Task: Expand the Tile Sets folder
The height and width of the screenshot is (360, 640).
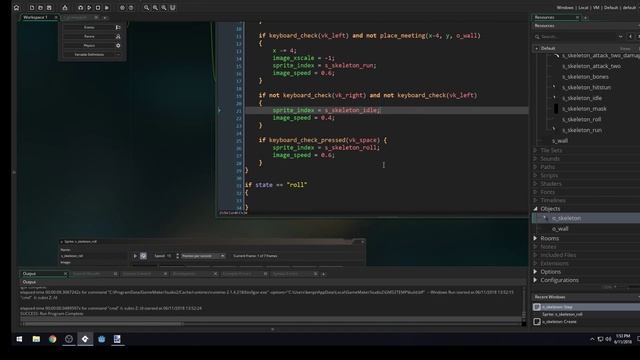Action: (535, 150)
